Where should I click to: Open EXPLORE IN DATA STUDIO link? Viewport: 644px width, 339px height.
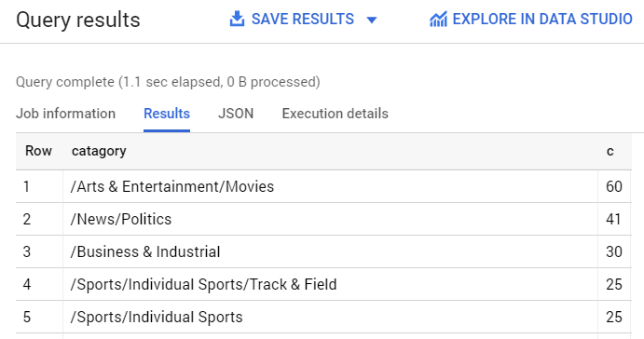coord(542,19)
